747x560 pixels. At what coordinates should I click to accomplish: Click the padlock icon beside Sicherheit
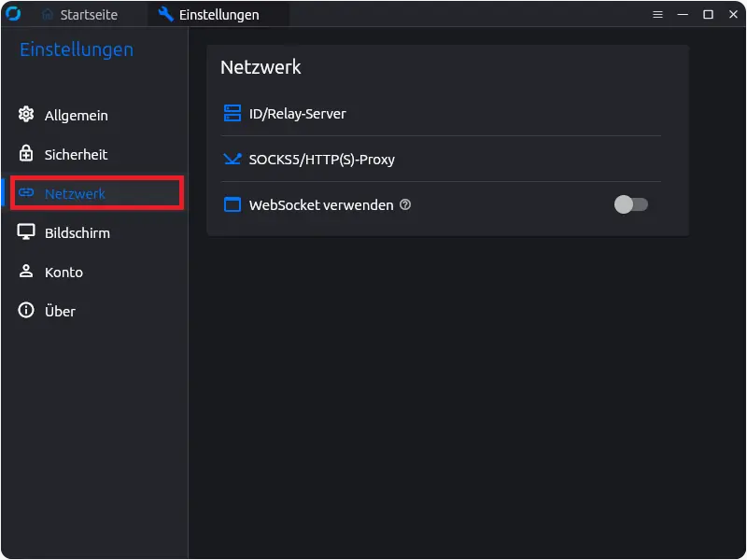(26, 154)
